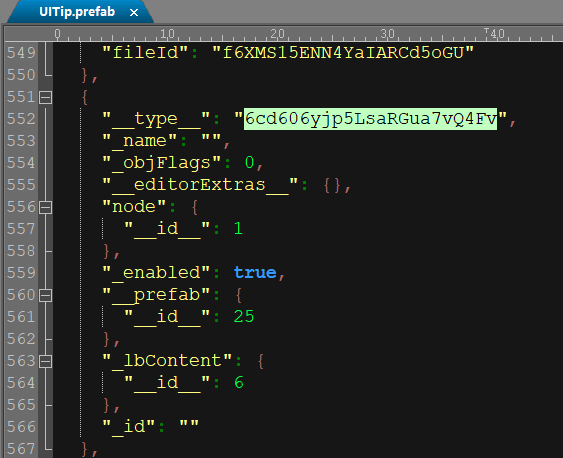
Task: Click the _lbContent id value 6
Action: pyautogui.click(x=239, y=383)
